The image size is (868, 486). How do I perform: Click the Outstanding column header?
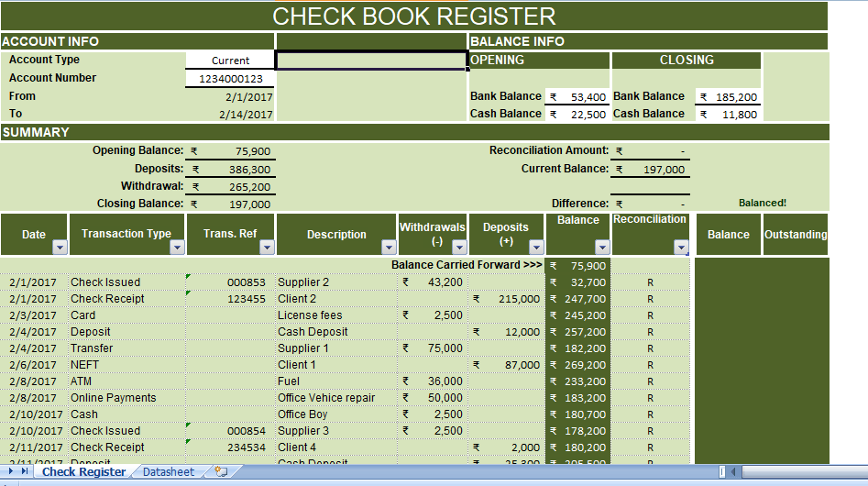(x=796, y=234)
